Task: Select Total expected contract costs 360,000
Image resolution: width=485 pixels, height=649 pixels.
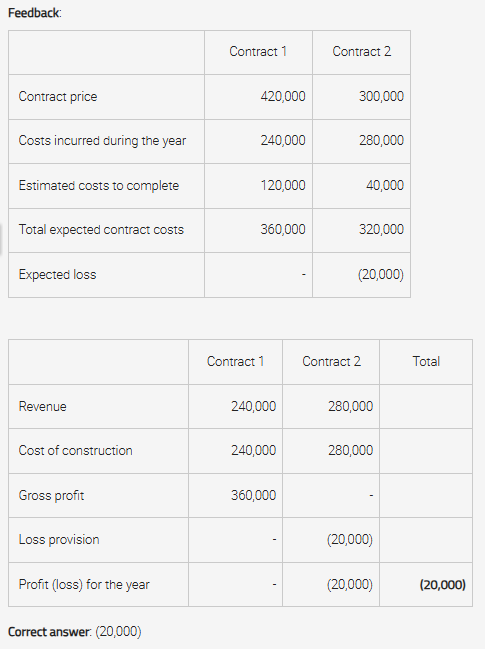Action: [x=283, y=229]
